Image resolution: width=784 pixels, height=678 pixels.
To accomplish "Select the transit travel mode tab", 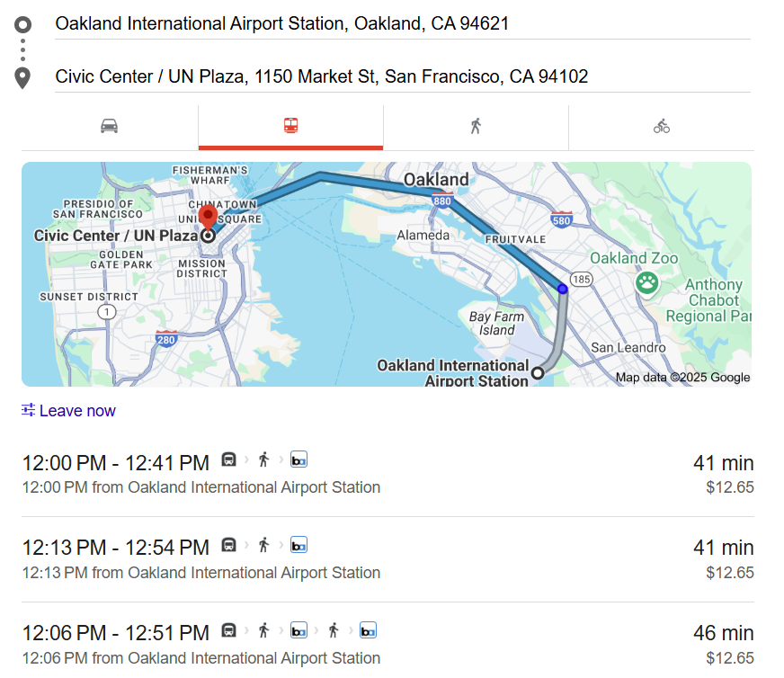I will (290, 126).
